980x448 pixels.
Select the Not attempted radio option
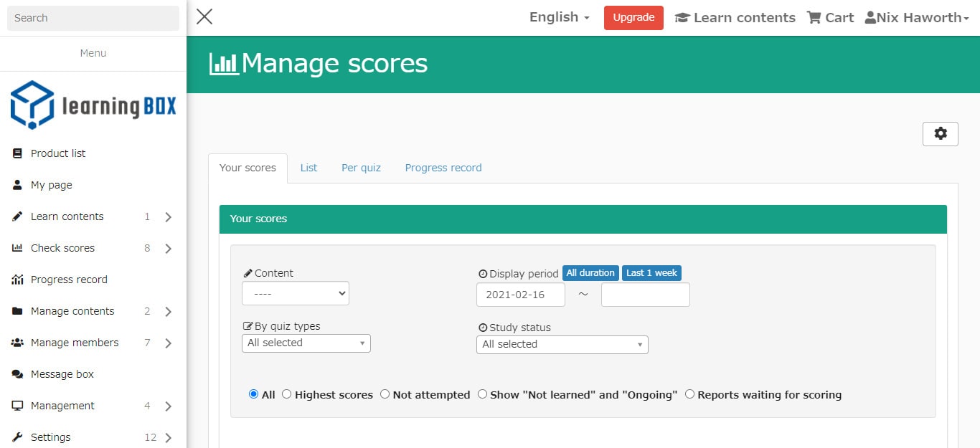click(x=385, y=394)
